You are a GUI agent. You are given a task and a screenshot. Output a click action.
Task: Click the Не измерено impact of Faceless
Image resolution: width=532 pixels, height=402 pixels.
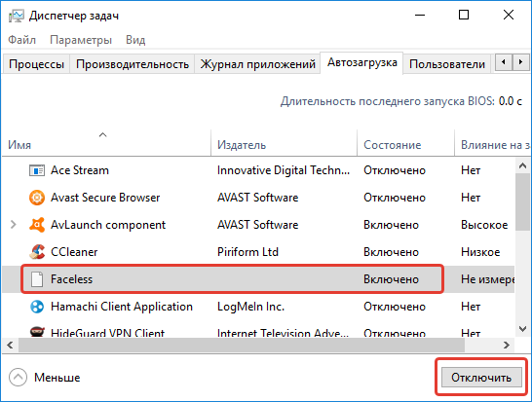coord(487,279)
